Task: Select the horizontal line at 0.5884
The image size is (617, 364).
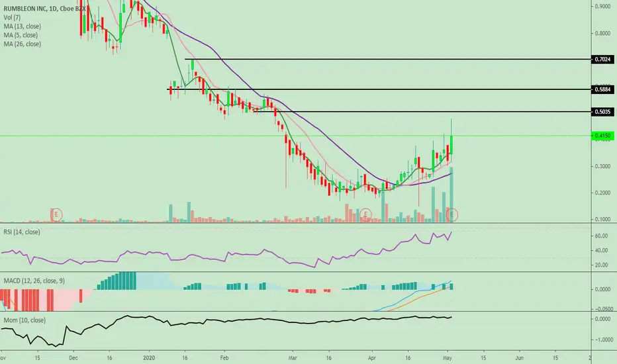Action: tap(379, 90)
